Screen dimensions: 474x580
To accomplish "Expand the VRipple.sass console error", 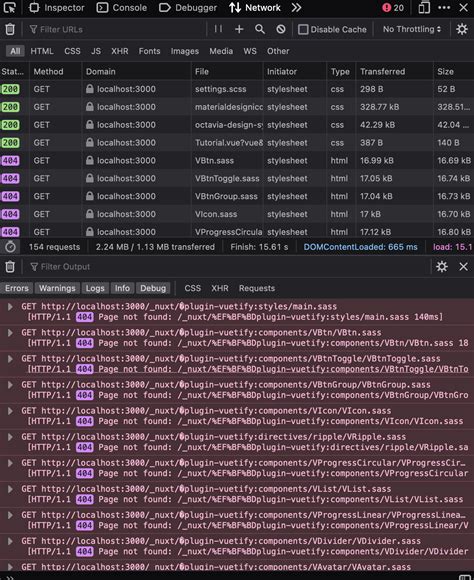I will (x=10, y=437).
